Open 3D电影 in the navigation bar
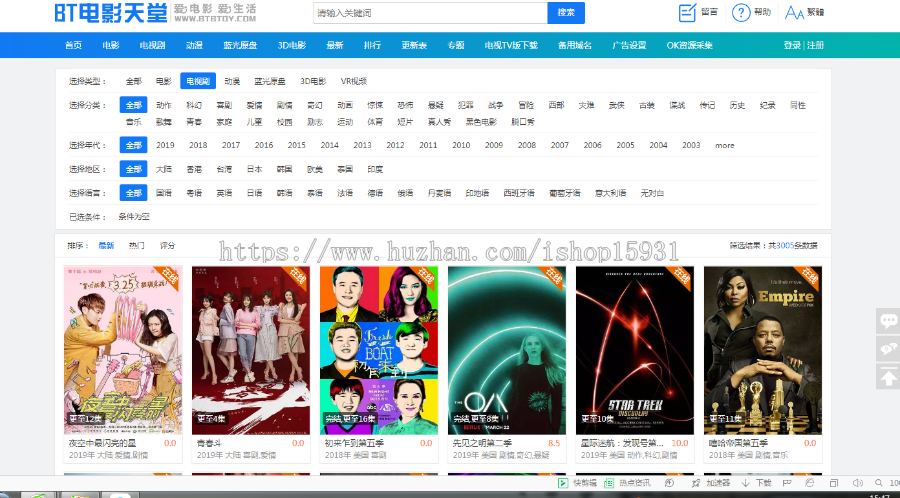Viewport: 900px width, 498px height. 292,45
